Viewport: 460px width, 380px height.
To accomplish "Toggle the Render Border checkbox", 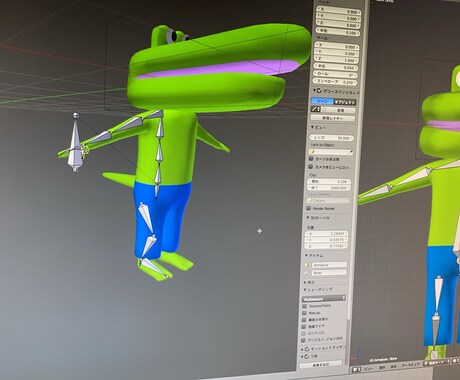I will click(309, 208).
